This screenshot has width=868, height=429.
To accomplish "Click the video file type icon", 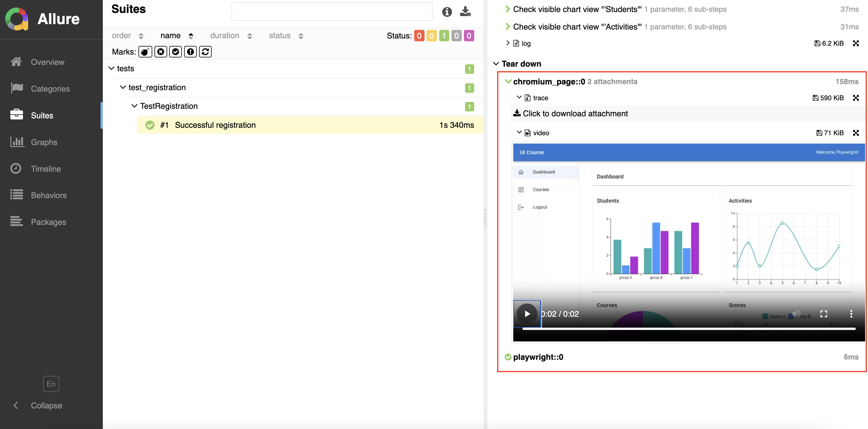I will (528, 133).
